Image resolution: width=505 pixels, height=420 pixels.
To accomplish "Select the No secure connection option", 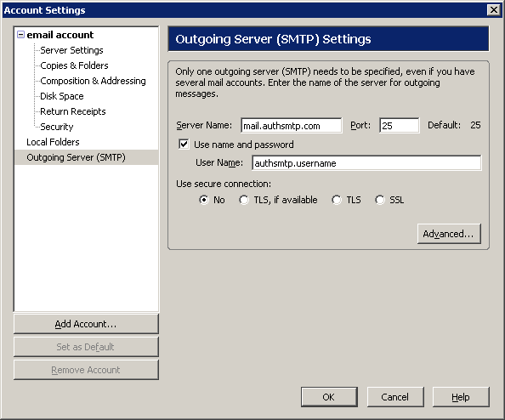I will tap(204, 200).
